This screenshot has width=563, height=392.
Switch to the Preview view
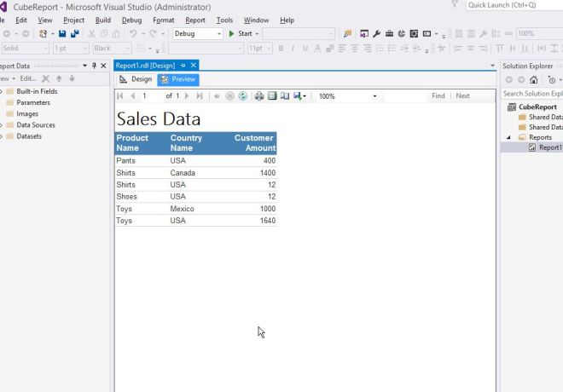[x=177, y=79]
